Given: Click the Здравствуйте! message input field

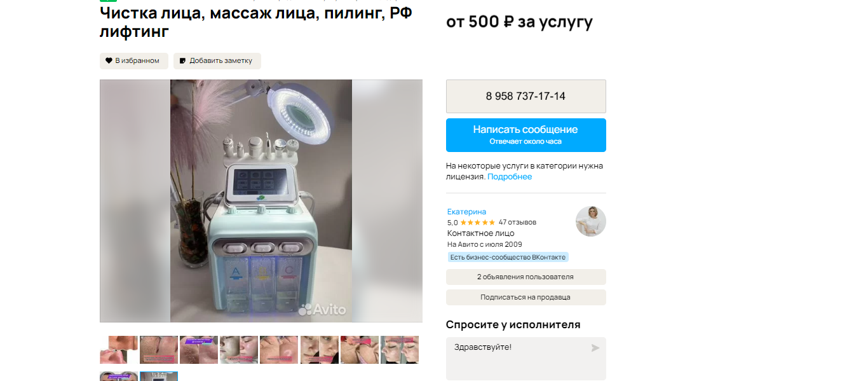Looking at the screenshot, I should (x=526, y=359).
